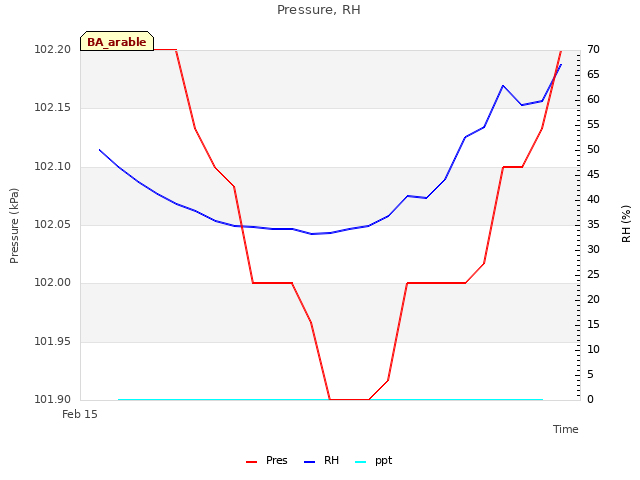The width and height of the screenshot is (640, 480).
Task: Click the 20 RH axis label
Action: tap(593, 299)
